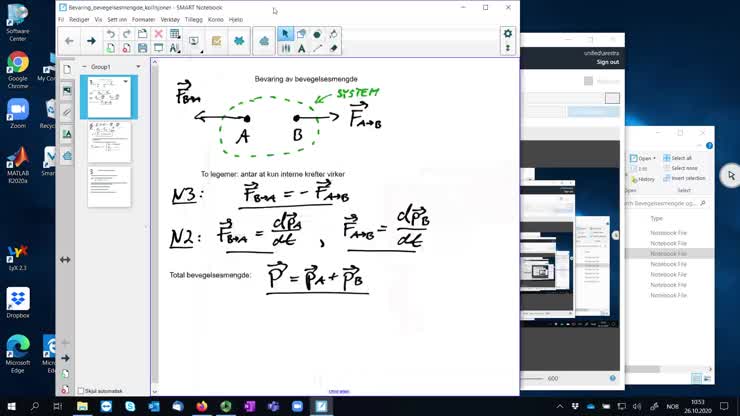This screenshot has height=416, width=740.
Task: Click the delete (red X) toolbar icon
Action: 158,34
